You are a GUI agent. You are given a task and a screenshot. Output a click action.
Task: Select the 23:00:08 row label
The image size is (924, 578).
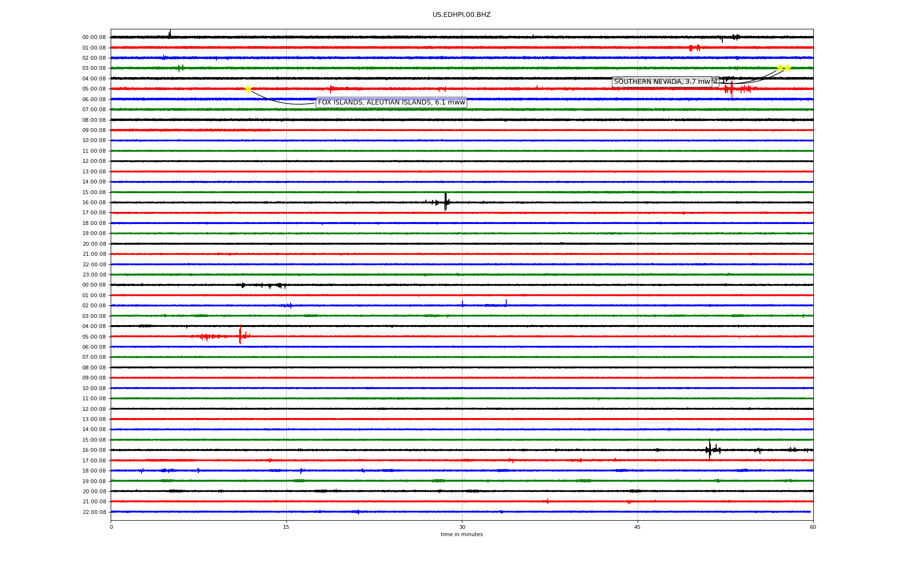coord(94,275)
